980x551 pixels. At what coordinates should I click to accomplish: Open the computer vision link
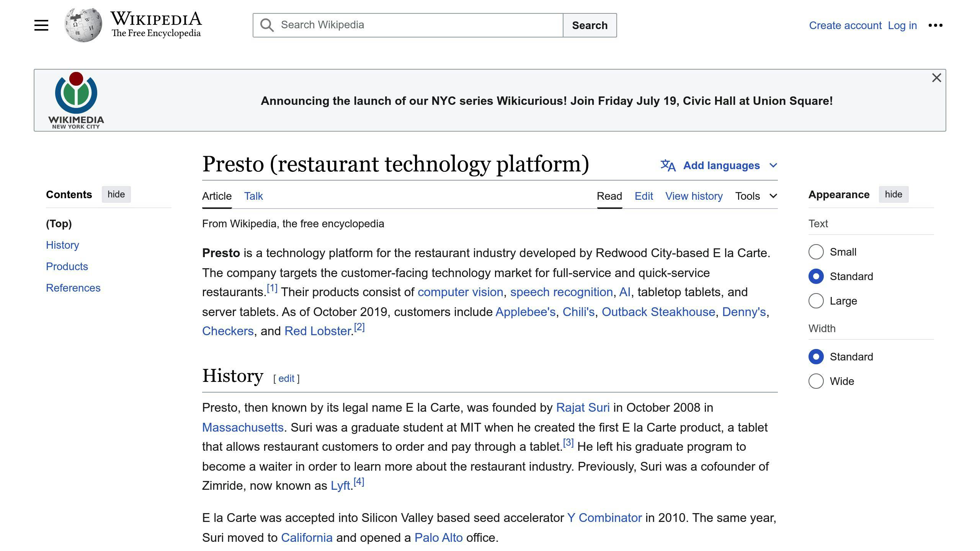click(x=460, y=292)
